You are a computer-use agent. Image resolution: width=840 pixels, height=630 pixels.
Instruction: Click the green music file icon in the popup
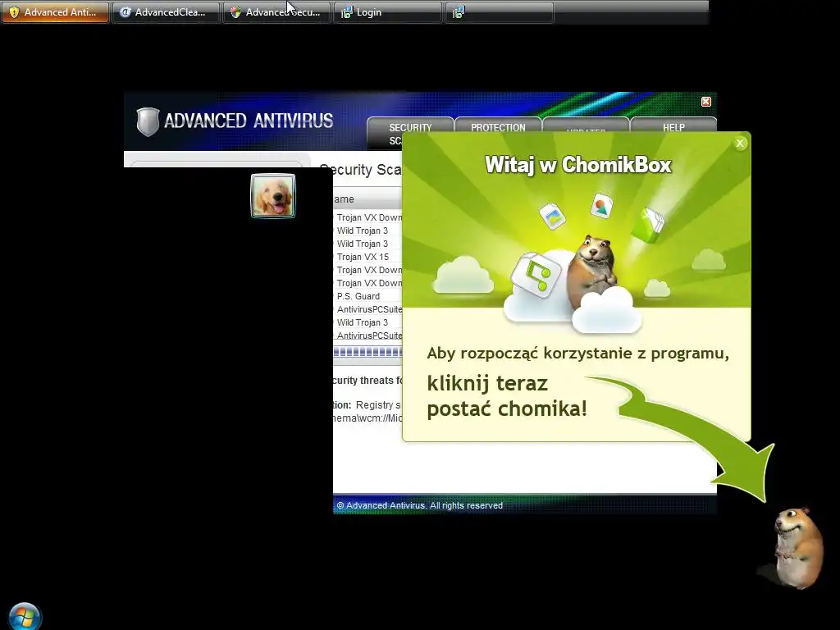click(x=536, y=274)
